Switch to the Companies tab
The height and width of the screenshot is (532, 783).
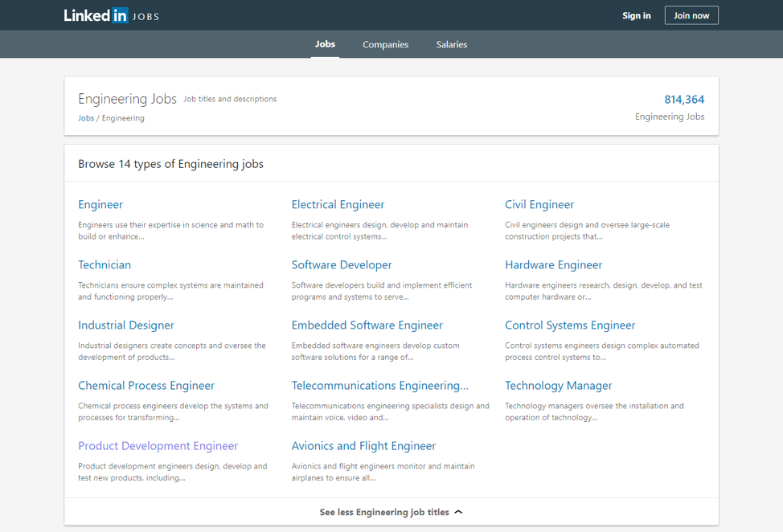pos(386,44)
